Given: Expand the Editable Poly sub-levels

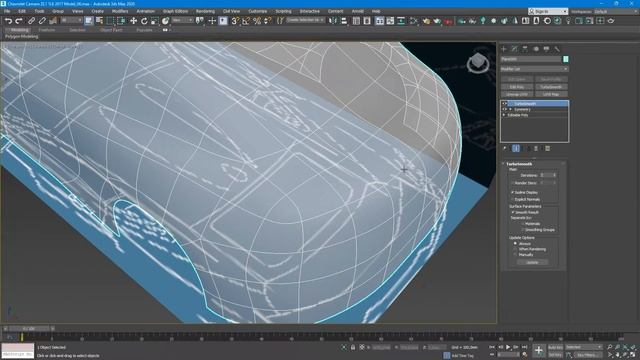Looking at the screenshot, I should click(x=504, y=115).
